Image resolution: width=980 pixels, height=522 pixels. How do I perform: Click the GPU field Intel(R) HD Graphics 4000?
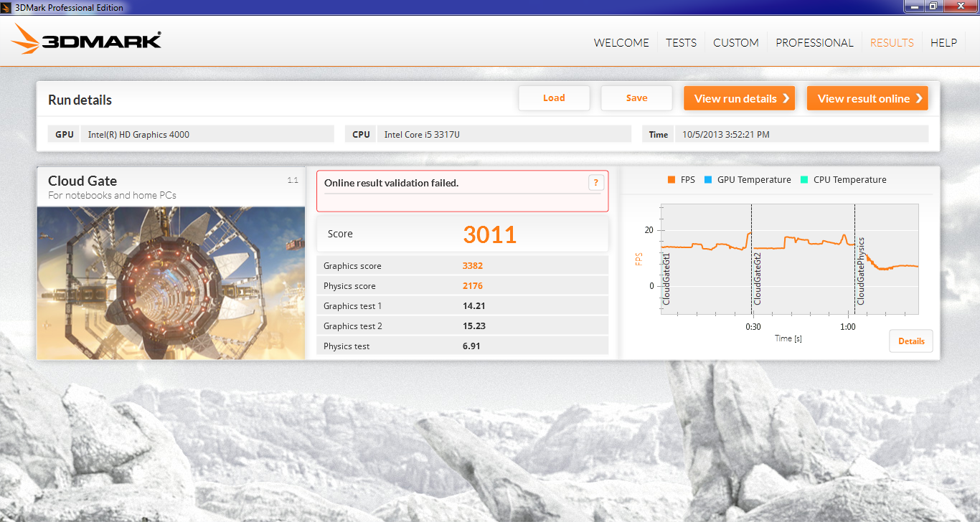(207, 134)
